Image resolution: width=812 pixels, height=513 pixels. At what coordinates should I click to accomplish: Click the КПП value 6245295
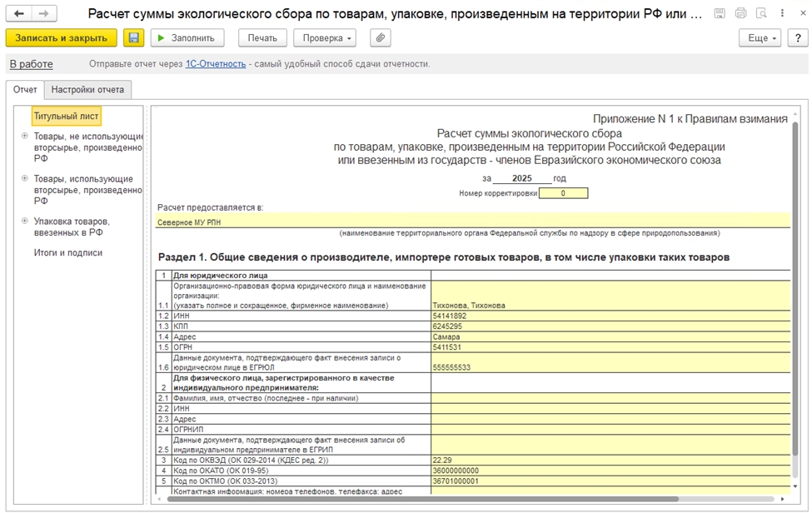click(x=610, y=326)
